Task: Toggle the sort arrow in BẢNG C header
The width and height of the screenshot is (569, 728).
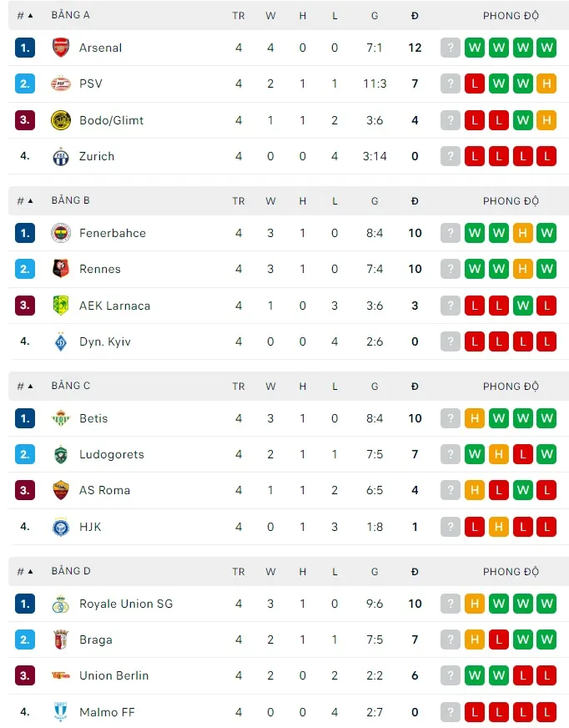Action: pos(30,386)
